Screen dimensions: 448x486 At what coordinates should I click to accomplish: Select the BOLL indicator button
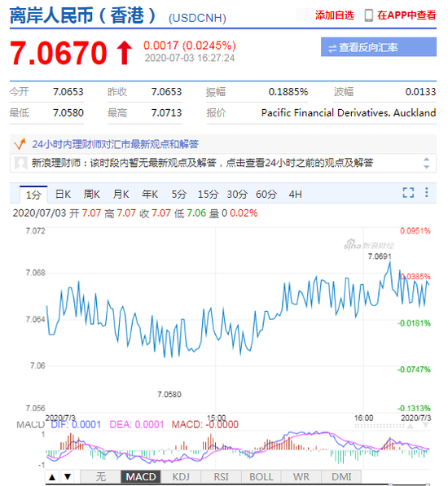pyautogui.click(x=261, y=477)
